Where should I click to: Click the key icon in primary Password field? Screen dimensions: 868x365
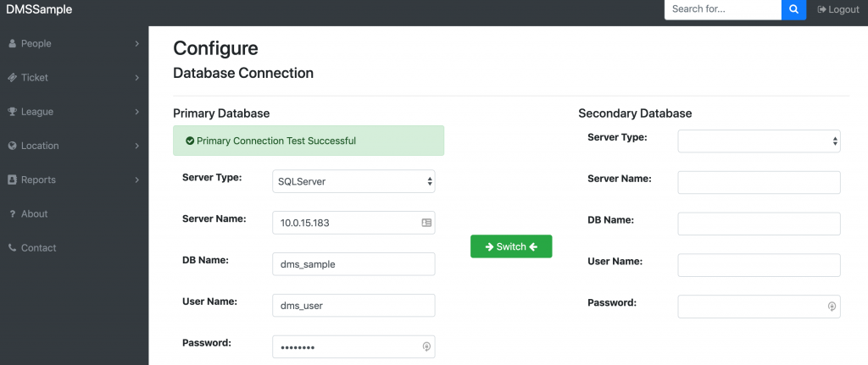point(426,346)
